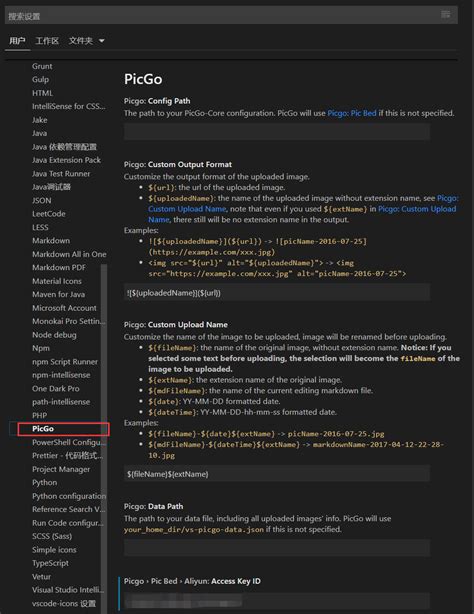Image resolution: width=474 pixels, height=614 pixels.
Task: Open the LeetCode settings section
Action: tap(49, 214)
